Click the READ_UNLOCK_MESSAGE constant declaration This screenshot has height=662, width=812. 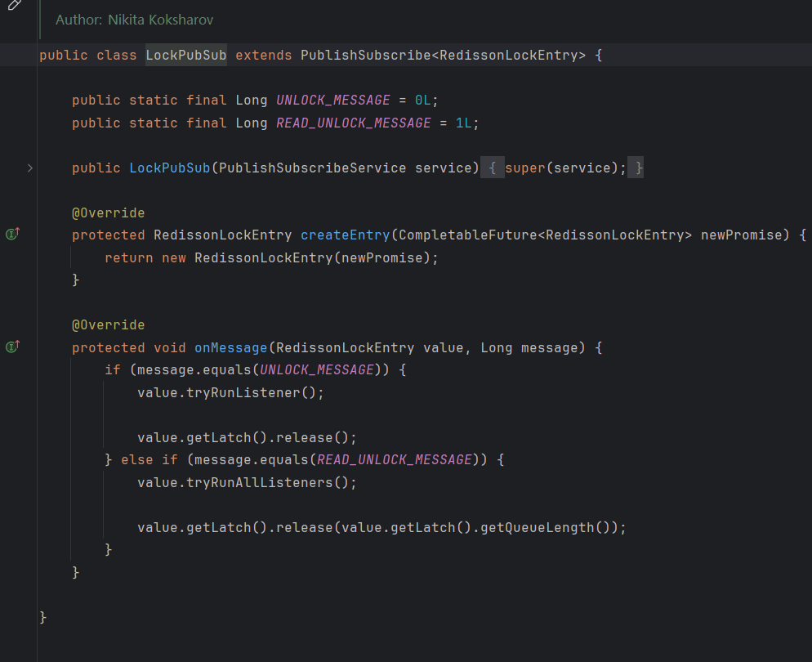tap(353, 123)
